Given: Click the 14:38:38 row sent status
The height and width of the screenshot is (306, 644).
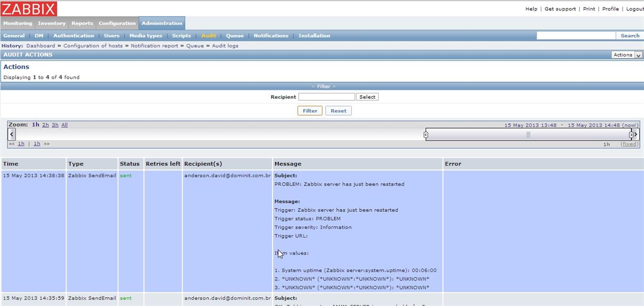Looking at the screenshot, I should click(126, 176).
